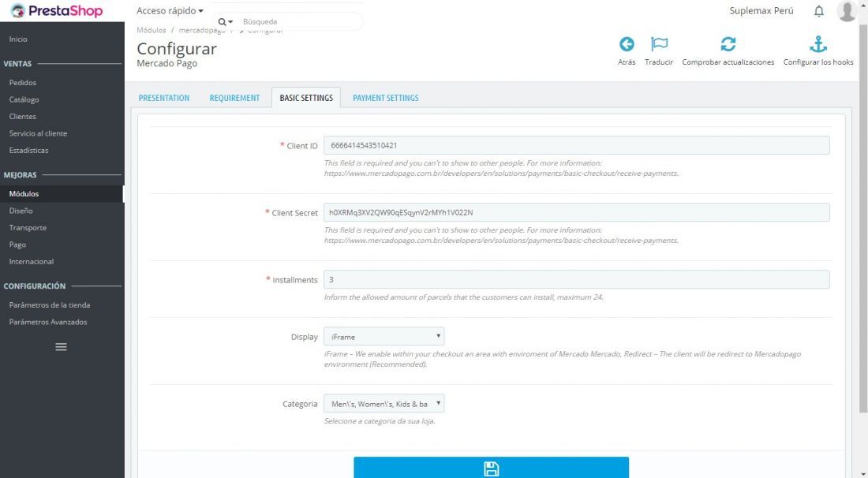Viewport: 868px width, 478px height.
Task: Open Estadísticas in the sidebar
Action: coord(28,151)
